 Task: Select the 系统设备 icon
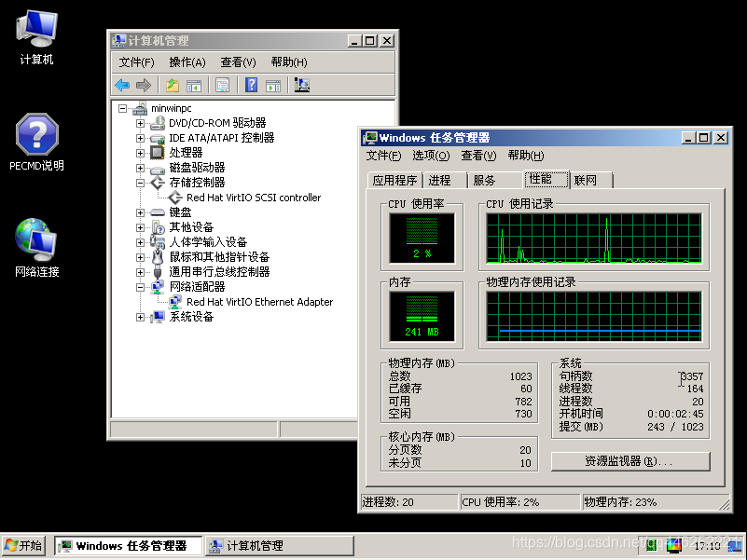tap(158, 317)
